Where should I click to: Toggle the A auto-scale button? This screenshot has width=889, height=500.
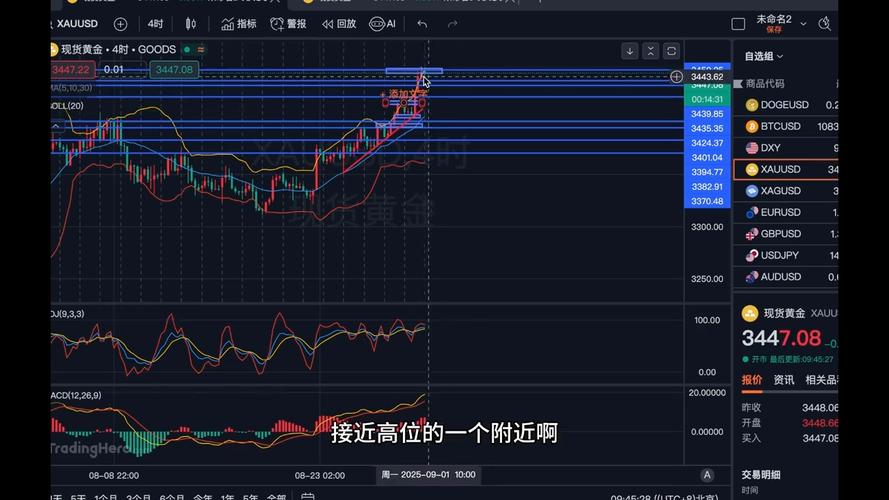(707, 475)
